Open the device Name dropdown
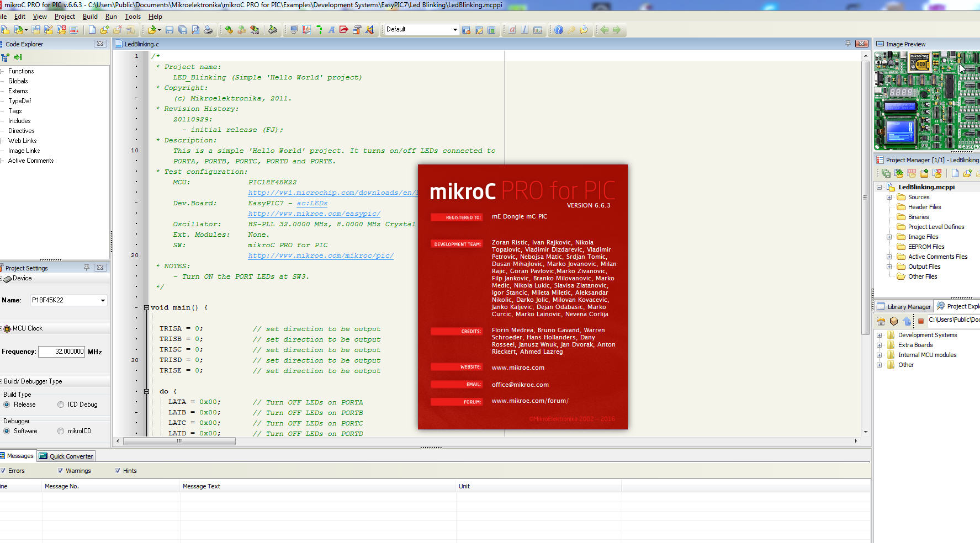The height and width of the screenshot is (543, 980). point(103,301)
